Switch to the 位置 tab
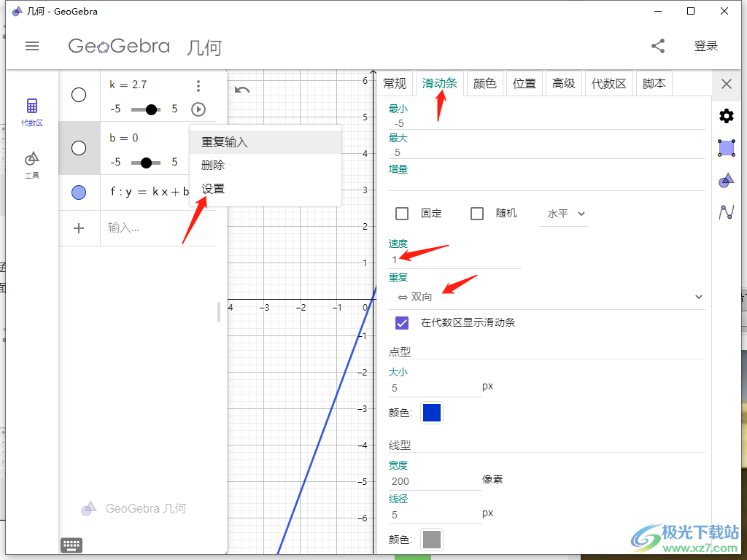This screenshot has width=747, height=560. point(524,84)
